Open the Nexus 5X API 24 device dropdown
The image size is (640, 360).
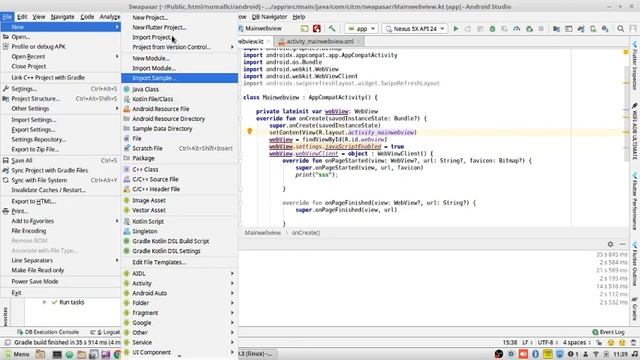pos(415,29)
